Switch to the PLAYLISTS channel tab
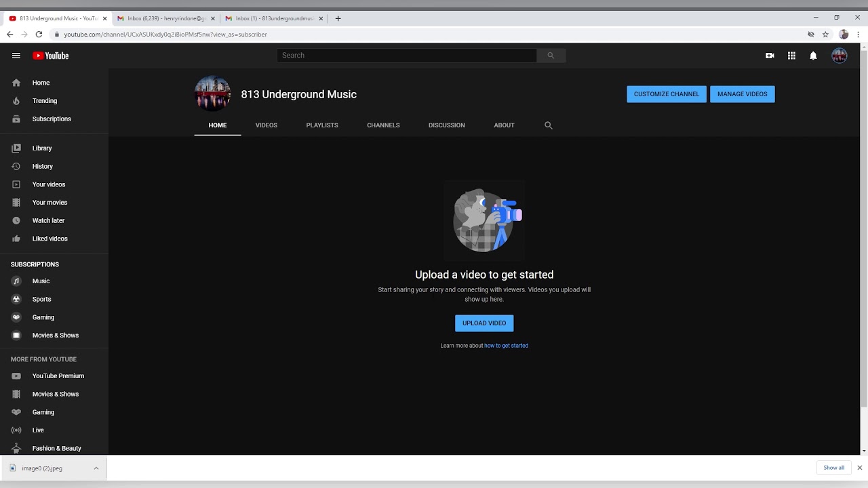Viewport: 868px width, 488px height. [x=322, y=125]
